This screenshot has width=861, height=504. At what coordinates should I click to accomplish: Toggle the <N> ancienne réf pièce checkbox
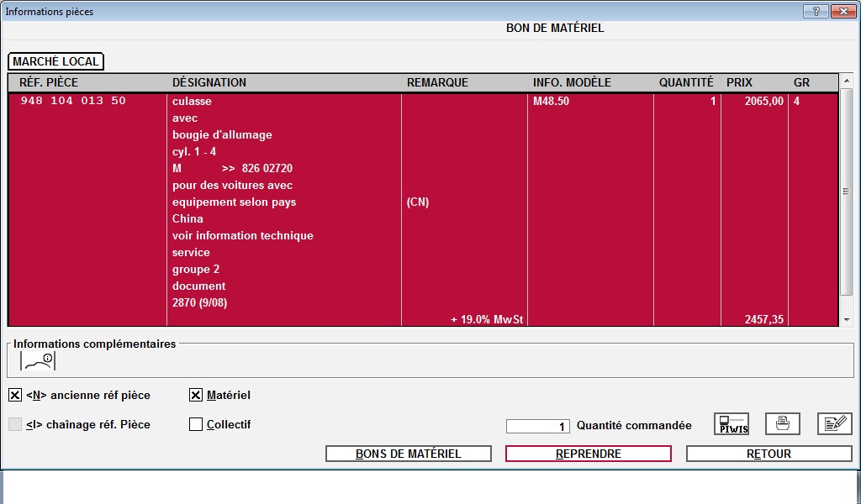[x=15, y=395]
